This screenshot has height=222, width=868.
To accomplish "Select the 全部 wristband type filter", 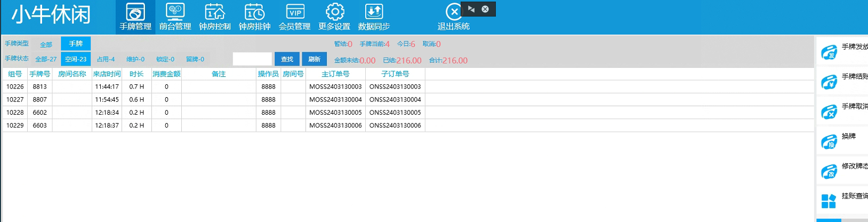I will (x=46, y=44).
